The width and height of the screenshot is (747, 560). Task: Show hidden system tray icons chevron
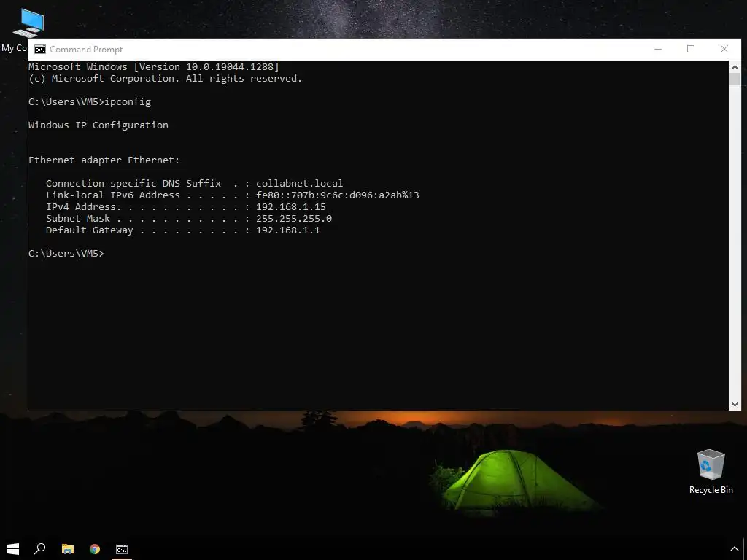(734, 549)
